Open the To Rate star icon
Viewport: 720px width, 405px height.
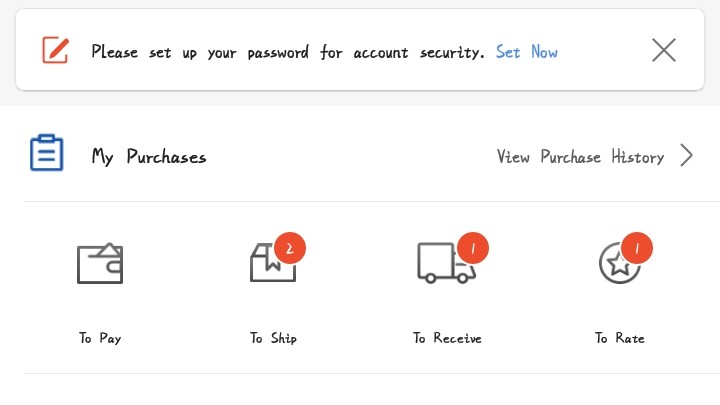619,264
